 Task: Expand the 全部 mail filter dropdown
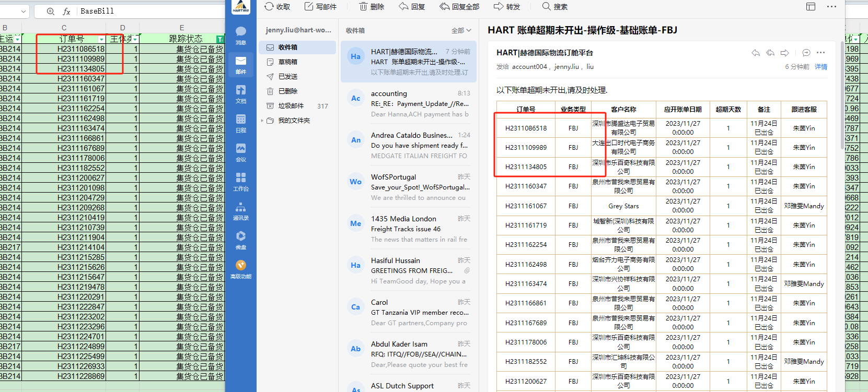(x=461, y=31)
